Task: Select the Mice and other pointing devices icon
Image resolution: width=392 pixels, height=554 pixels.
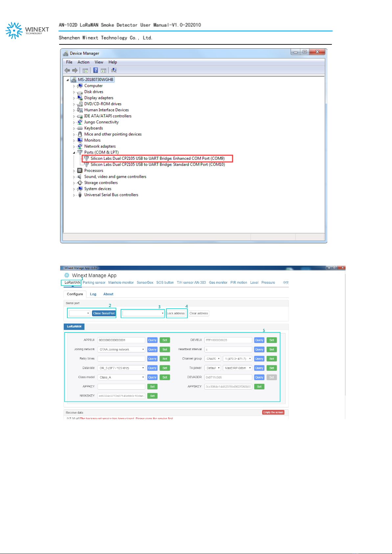Action: tap(80, 134)
